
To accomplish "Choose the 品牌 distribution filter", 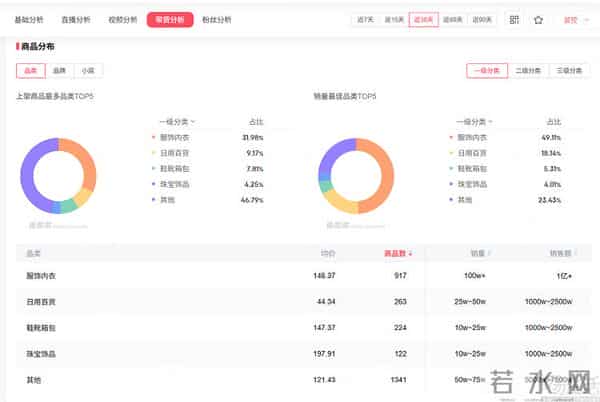I will (x=59, y=71).
